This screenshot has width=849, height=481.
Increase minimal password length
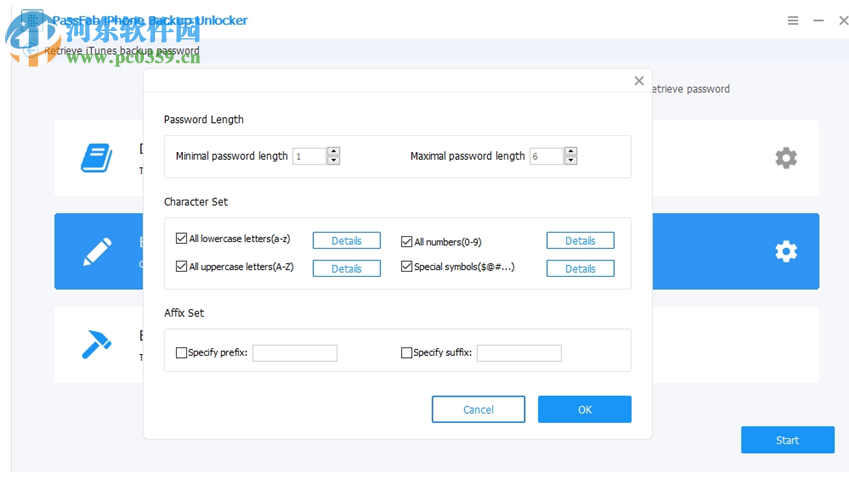coord(334,152)
